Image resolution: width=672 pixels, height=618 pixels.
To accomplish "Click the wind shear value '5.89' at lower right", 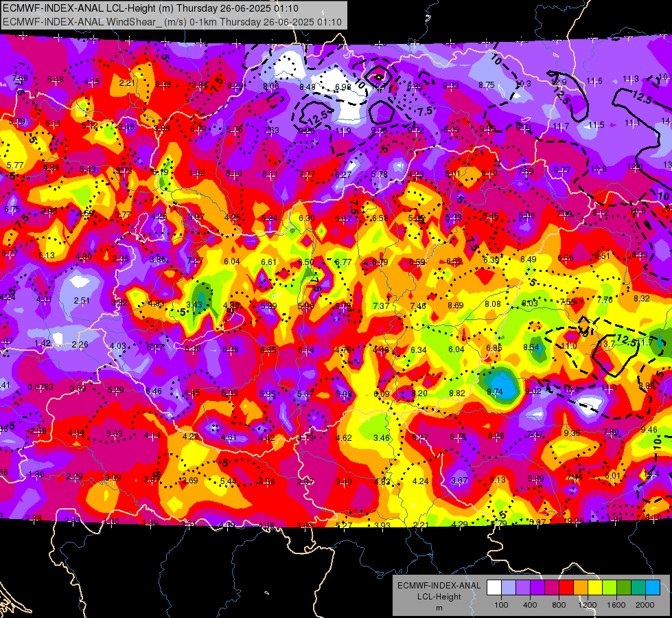I will point(535,478).
